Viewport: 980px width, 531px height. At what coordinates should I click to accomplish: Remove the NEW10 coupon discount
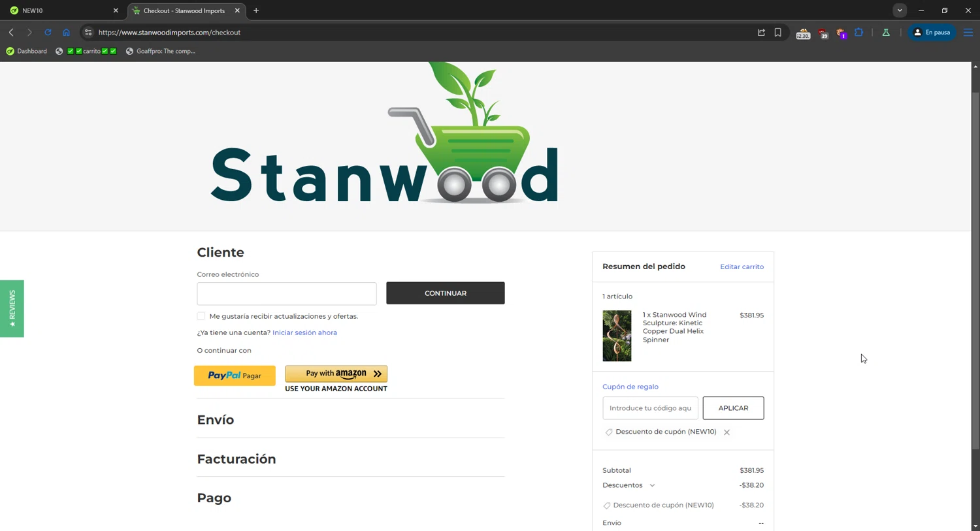pyautogui.click(x=727, y=432)
